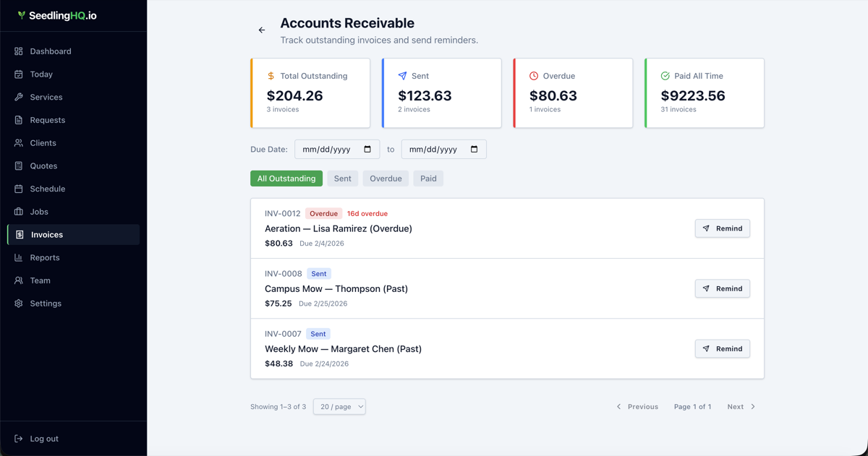The image size is (868, 456).
Task: Click the dollar icon on Total Outstanding card
Action: 271,75
